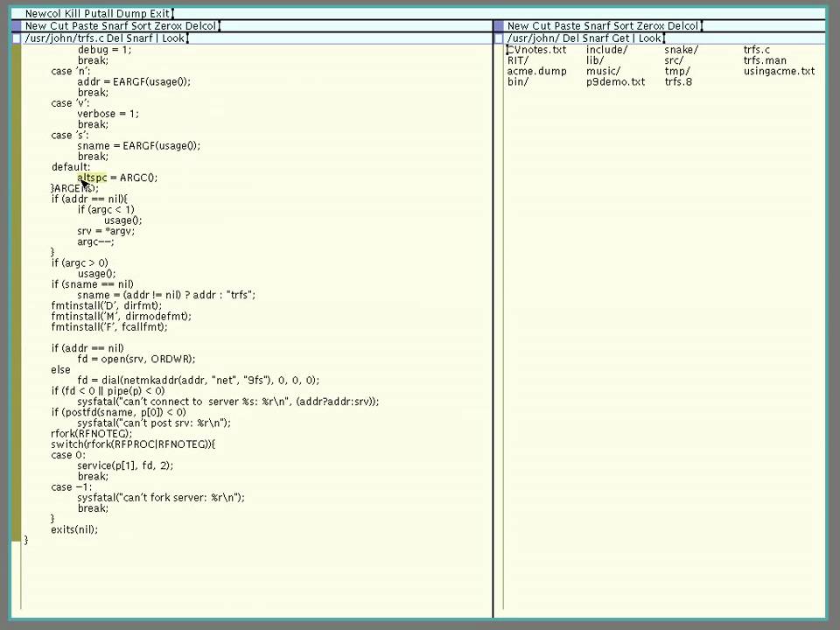Screen dimensions: 840x630
Task: Select the music/ directory entry
Action: (x=603, y=71)
